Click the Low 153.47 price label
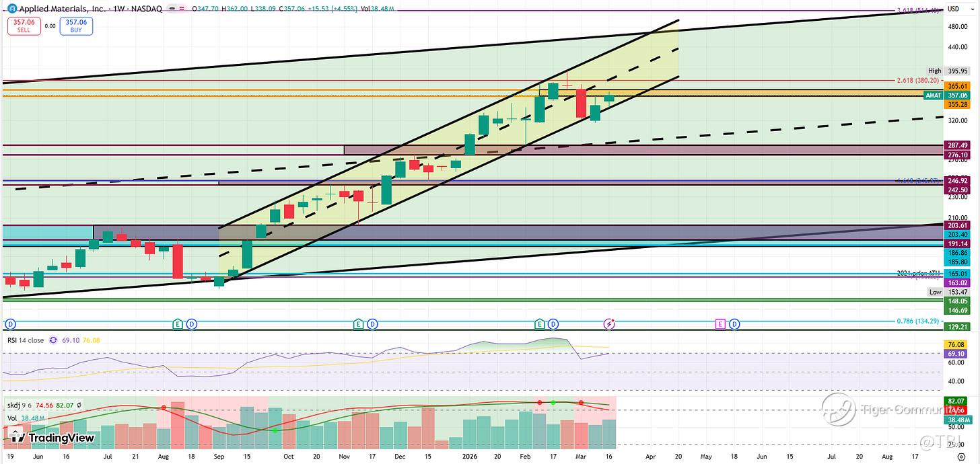Viewport: 980px width, 464px height. pyautogui.click(x=948, y=292)
